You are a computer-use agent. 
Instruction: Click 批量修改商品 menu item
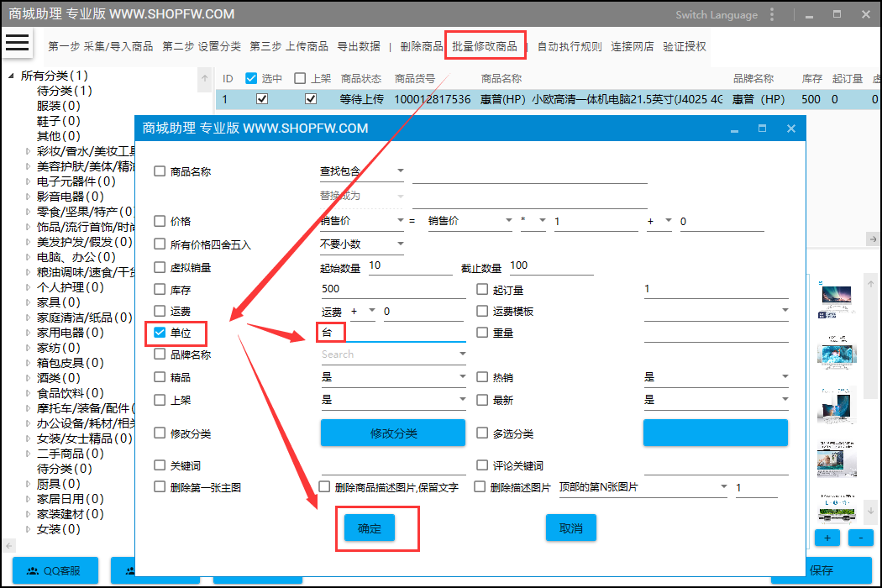click(485, 47)
